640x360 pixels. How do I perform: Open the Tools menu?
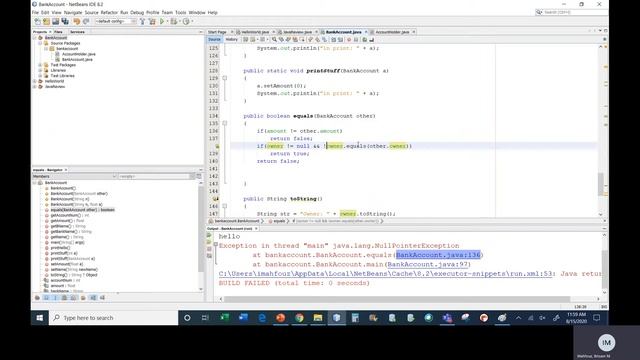(x=180, y=13)
